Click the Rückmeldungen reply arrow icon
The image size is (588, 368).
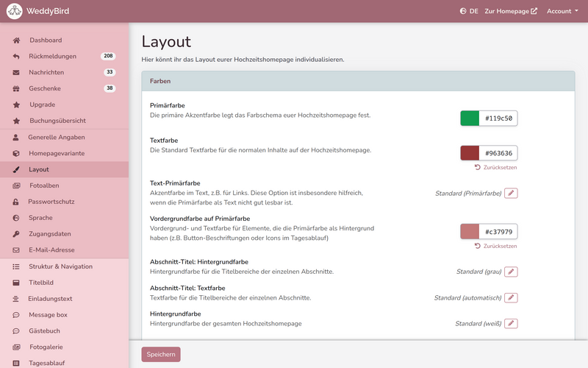pyautogui.click(x=16, y=56)
